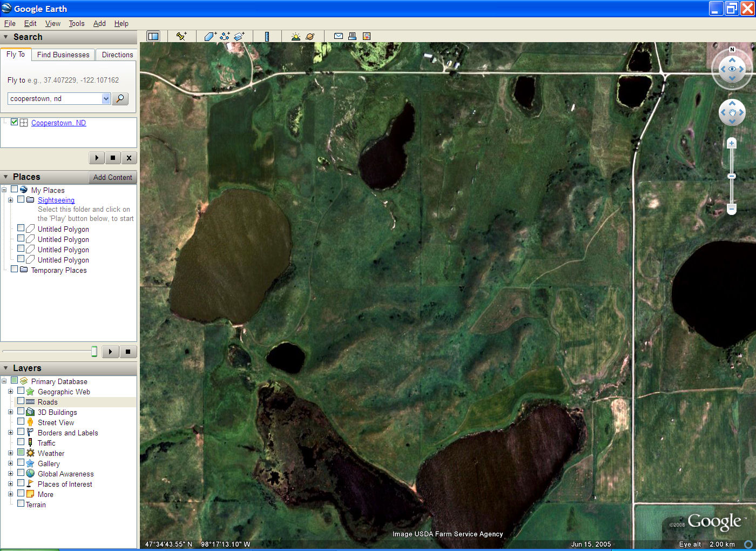Screen dimensions: 756x551
Task: Check the My Places checkbox
Action: (15, 189)
